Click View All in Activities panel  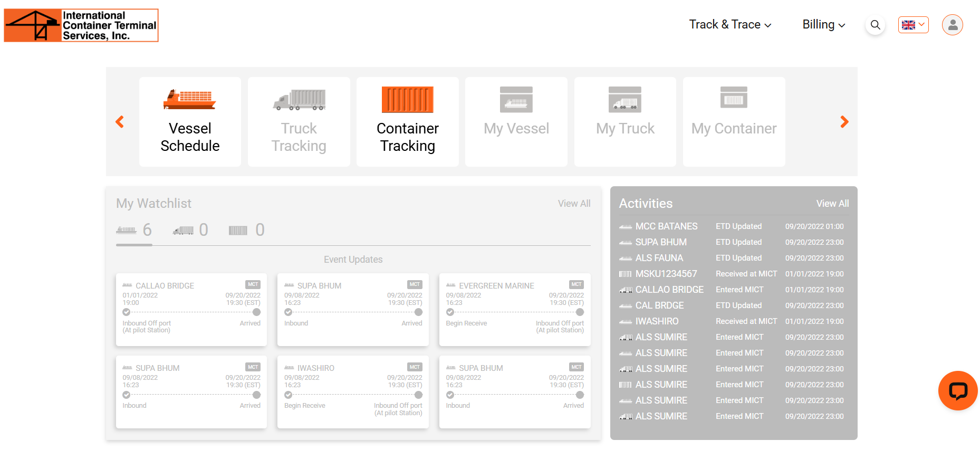(832, 204)
